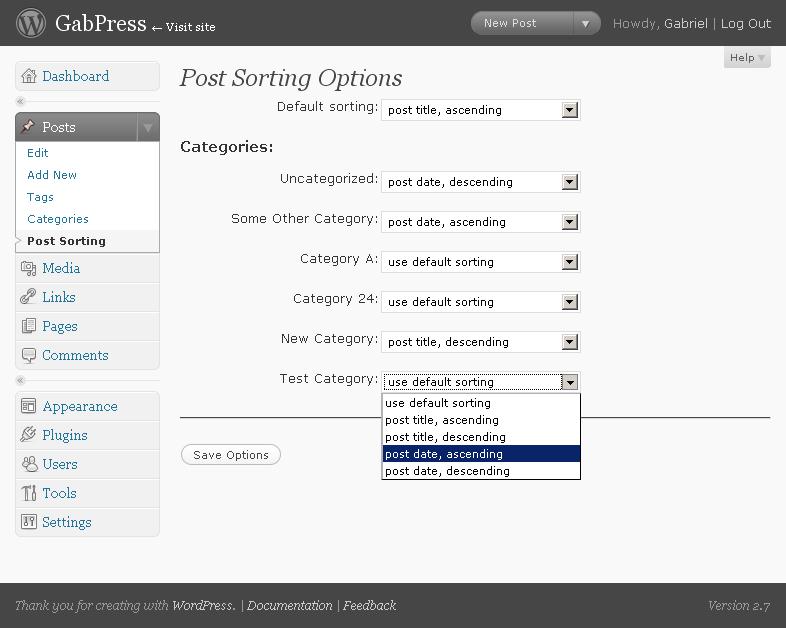
Task: Click the Pages icon in sidebar
Action: tap(29, 326)
